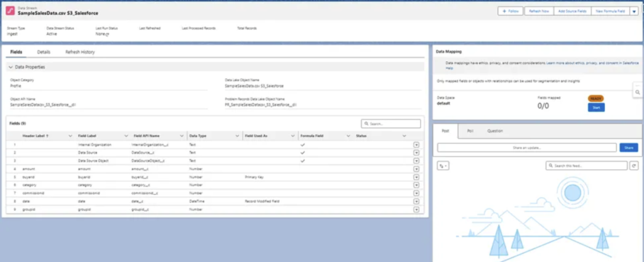The height and width of the screenshot is (262, 644).
Task: Click the search magnifier icon at right edge
Action: click(x=638, y=92)
